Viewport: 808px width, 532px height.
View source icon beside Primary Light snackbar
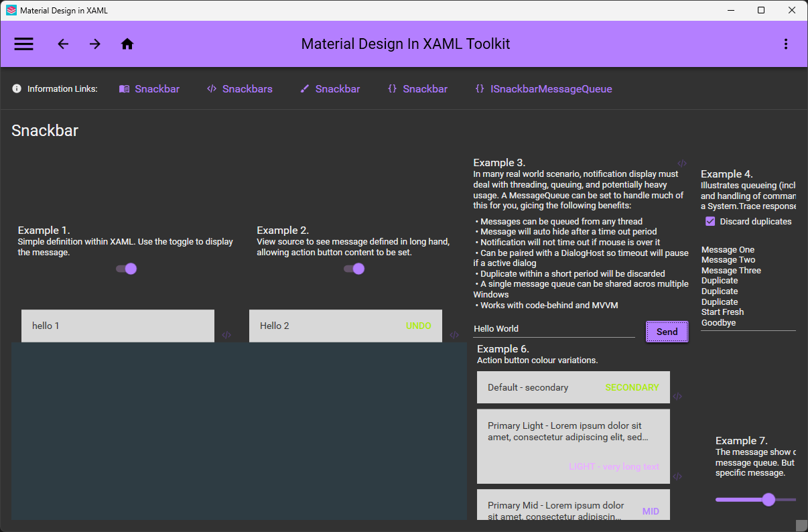pyautogui.click(x=677, y=476)
